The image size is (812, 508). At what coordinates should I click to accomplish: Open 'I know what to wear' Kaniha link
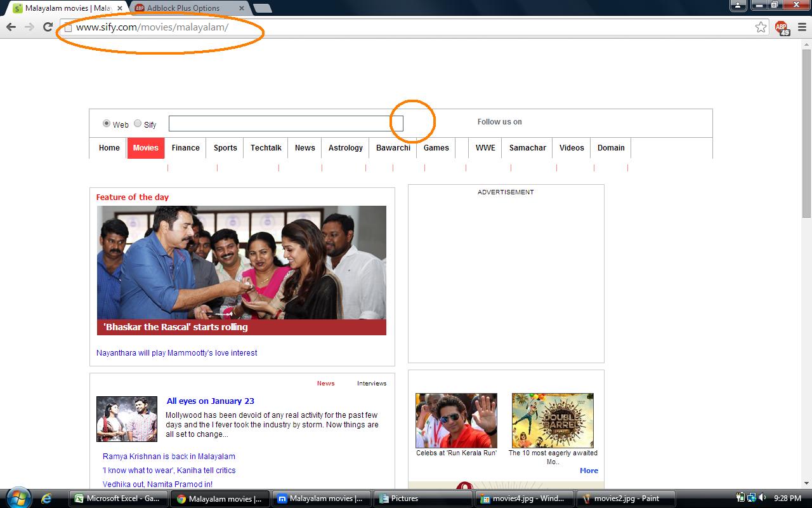(x=169, y=471)
